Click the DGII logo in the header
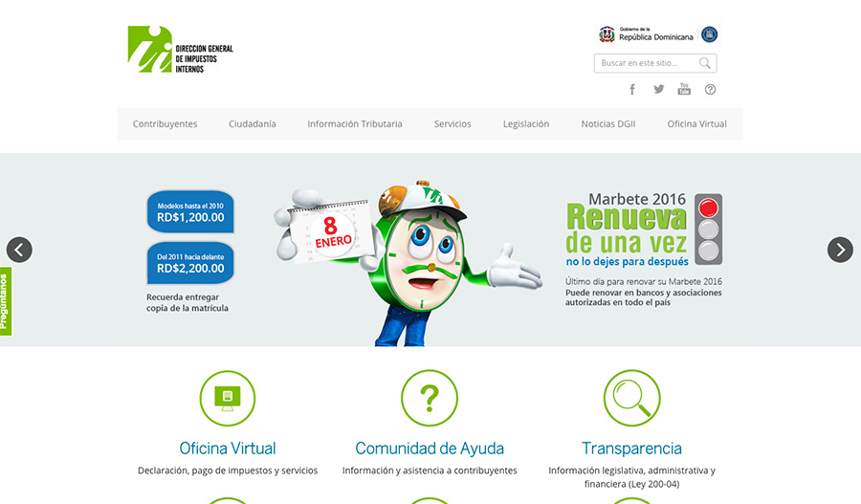Screen dimensions: 861x504 click(x=180, y=50)
